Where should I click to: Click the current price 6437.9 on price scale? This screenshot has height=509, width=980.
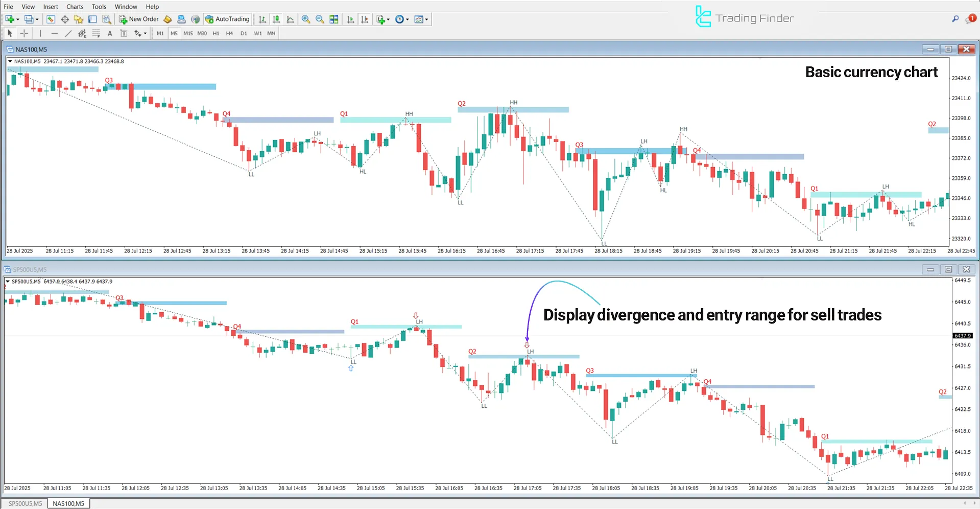(x=962, y=335)
